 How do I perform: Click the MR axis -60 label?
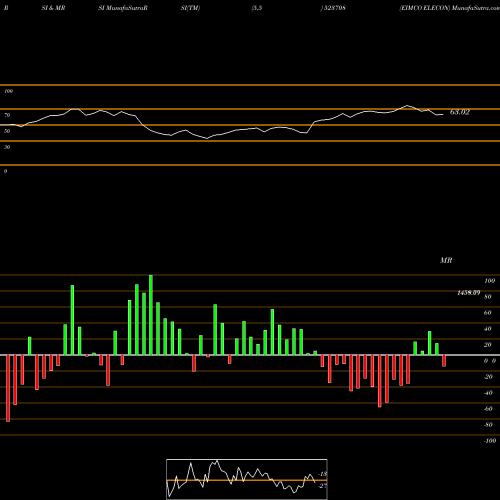[488, 409]
